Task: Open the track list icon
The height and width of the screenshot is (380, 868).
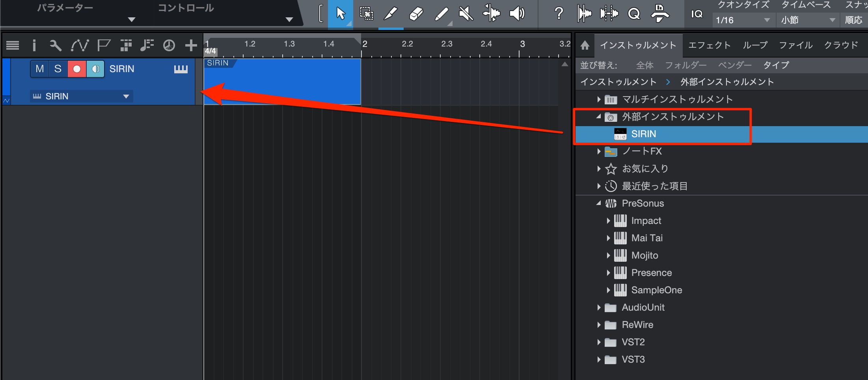Action: point(13,45)
